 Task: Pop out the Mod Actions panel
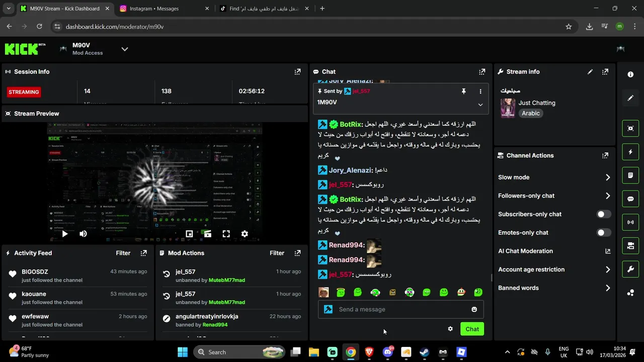tap(297, 253)
